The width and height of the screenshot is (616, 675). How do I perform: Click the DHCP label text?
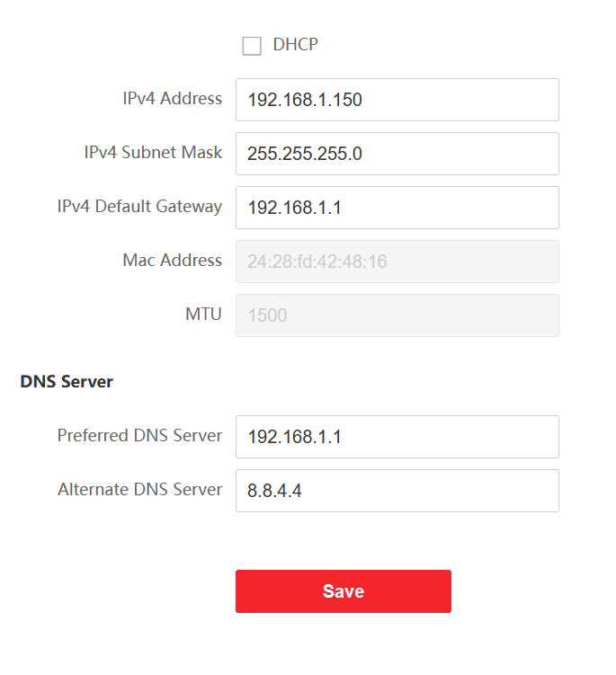tap(295, 44)
